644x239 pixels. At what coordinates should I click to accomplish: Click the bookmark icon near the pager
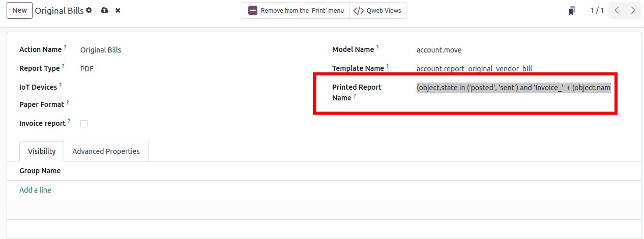572,11
